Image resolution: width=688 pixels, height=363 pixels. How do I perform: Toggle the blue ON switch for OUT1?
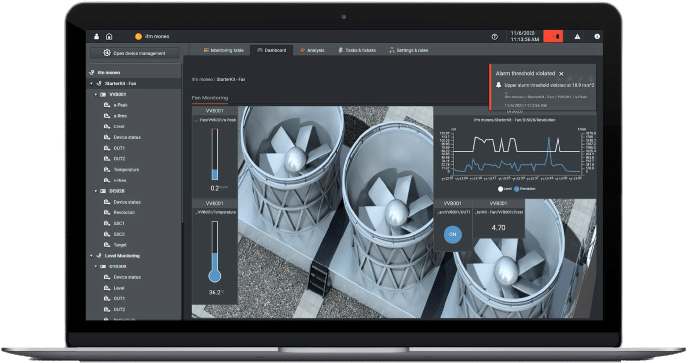[452, 234]
